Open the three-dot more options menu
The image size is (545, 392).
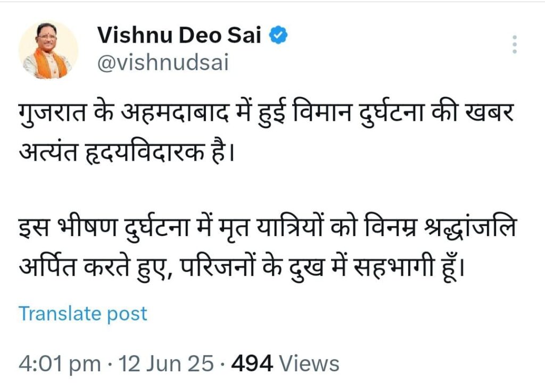coord(515,45)
